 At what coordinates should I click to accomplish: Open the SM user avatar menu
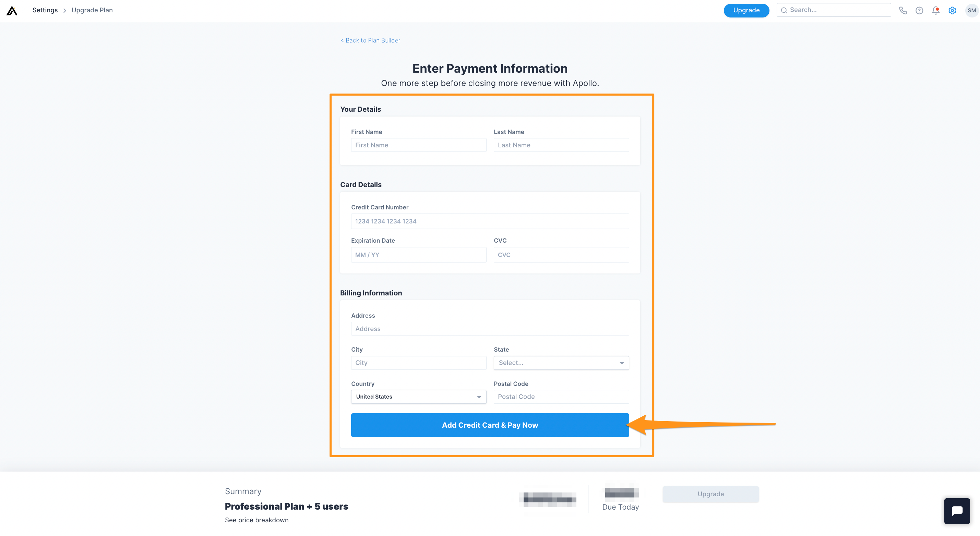pyautogui.click(x=971, y=10)
